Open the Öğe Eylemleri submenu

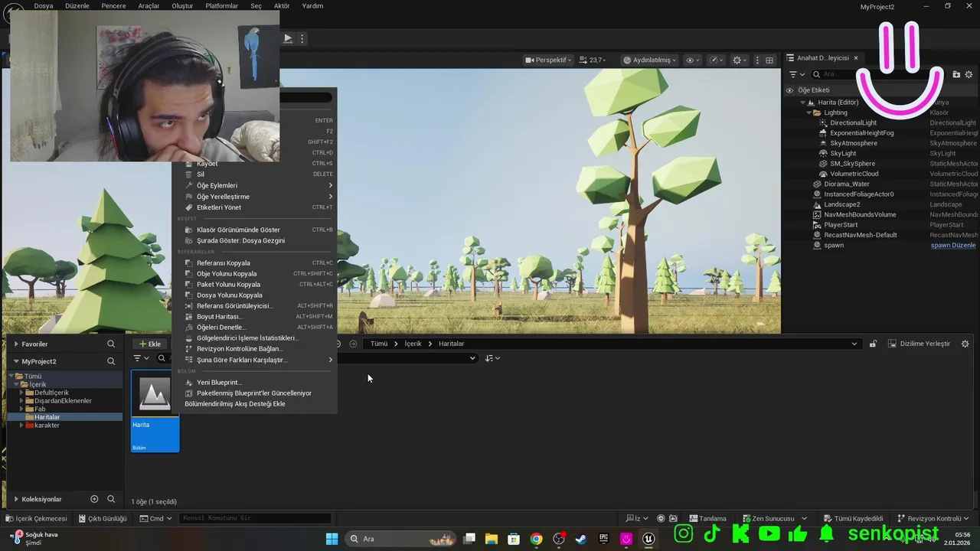[x=259, y=185]
